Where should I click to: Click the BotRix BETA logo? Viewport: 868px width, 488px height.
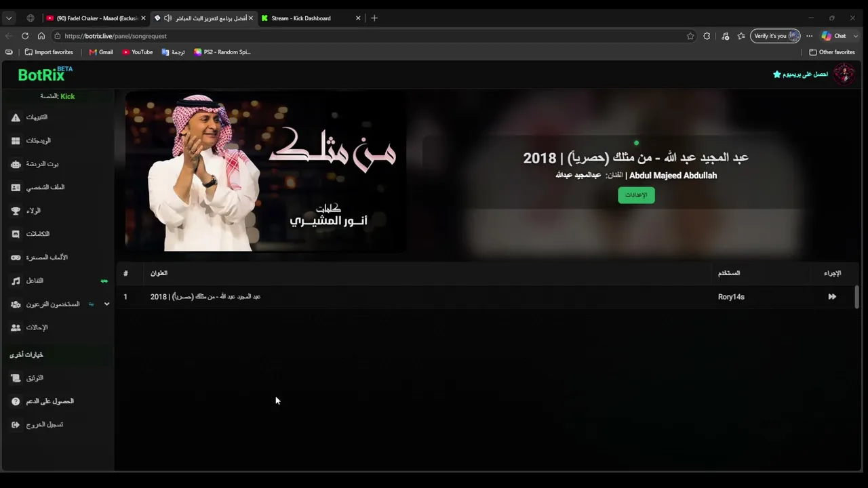click(x=45, y=75)
